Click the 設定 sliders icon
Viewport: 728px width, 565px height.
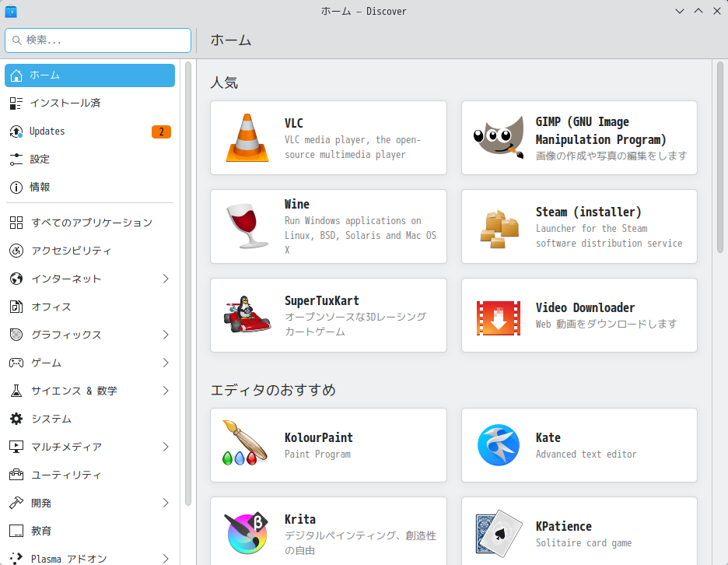[x=16, y=160]
